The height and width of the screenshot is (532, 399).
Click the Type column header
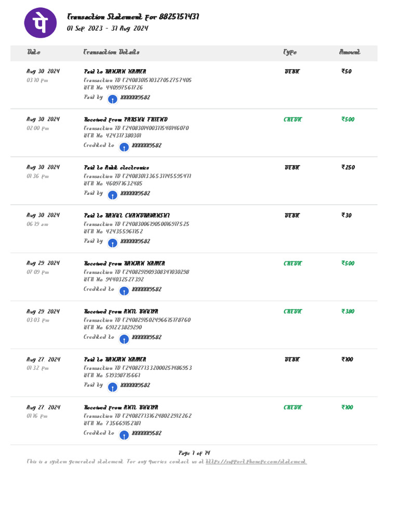290,52
